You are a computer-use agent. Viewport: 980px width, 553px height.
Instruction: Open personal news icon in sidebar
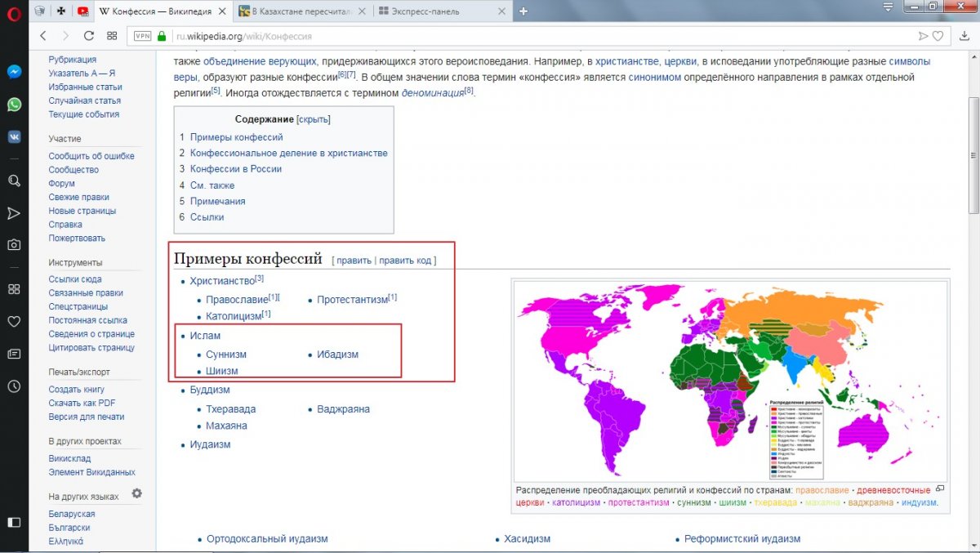(x=14, y=354)
